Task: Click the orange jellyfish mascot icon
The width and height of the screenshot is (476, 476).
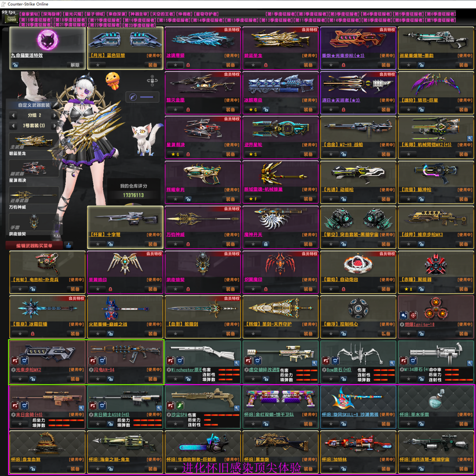Action: [x=112, y=80]
